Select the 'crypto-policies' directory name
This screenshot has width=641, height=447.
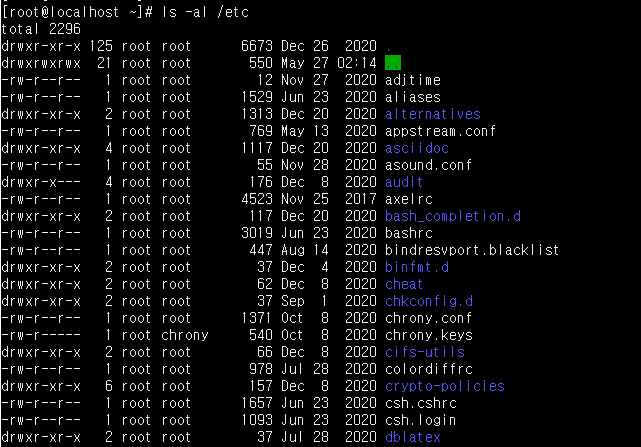pyautogui.click(x=445, y=386)
